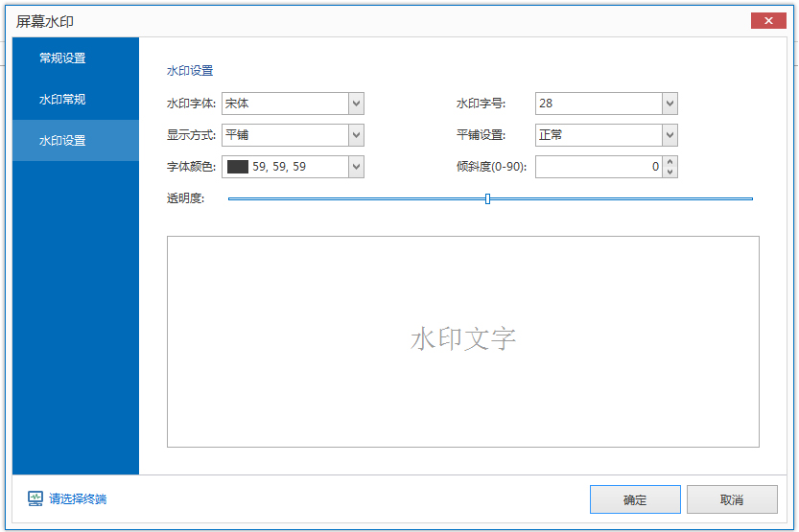
Task: Click the 倾斜度 angle input field
Action: click(x=598, y=167)
